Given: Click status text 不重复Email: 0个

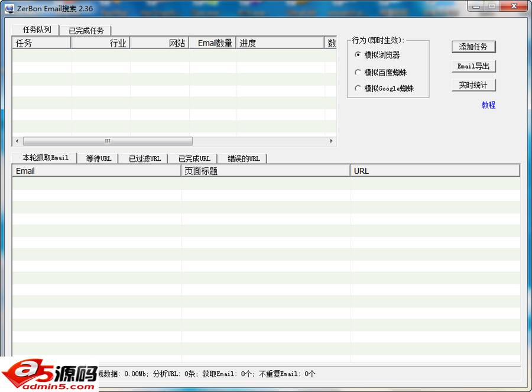Looking at the screenshot, I should pos(287,374).
